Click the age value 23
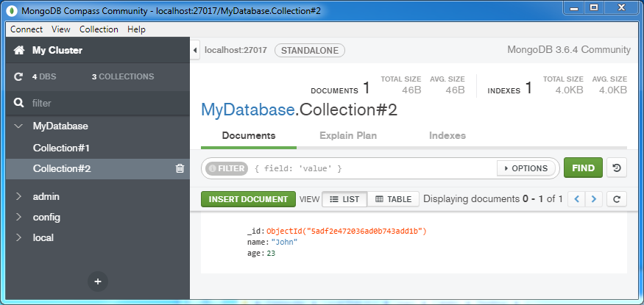The image size is (644, 305). pos(271,254)
